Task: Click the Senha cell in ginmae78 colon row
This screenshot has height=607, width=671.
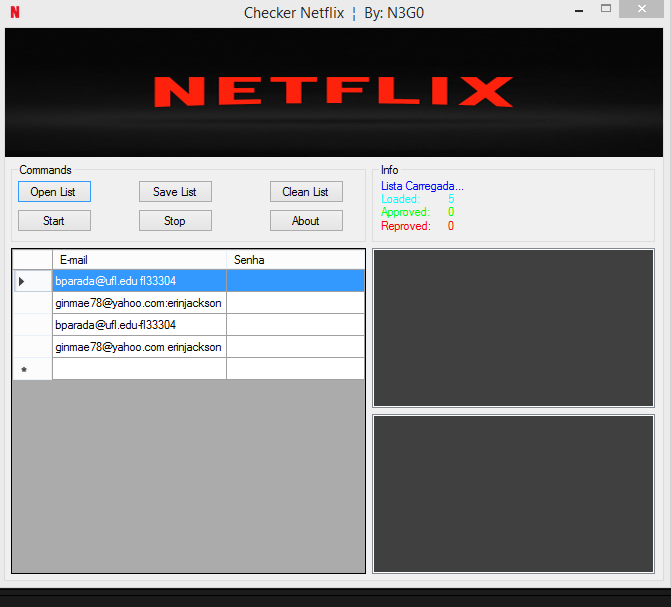Action: coord(295,303)
